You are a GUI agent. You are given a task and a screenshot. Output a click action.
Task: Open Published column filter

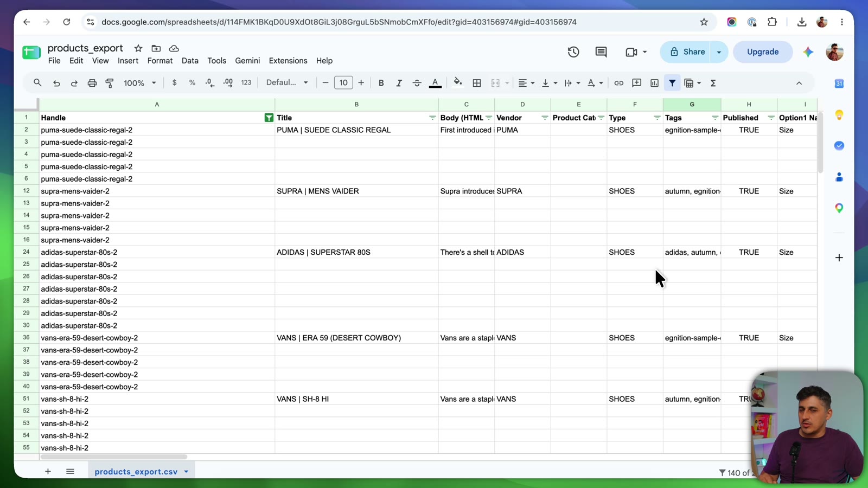pos(771,118)
